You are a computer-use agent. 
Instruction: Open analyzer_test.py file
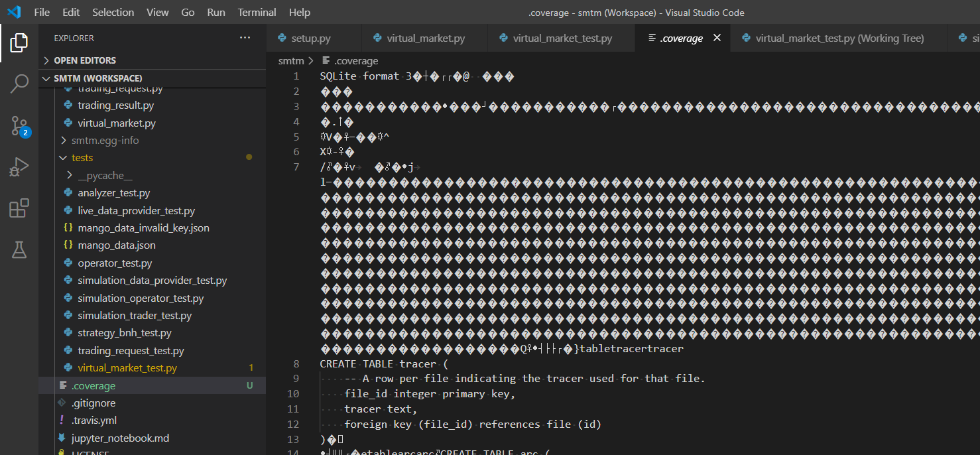tap(153, 192)
